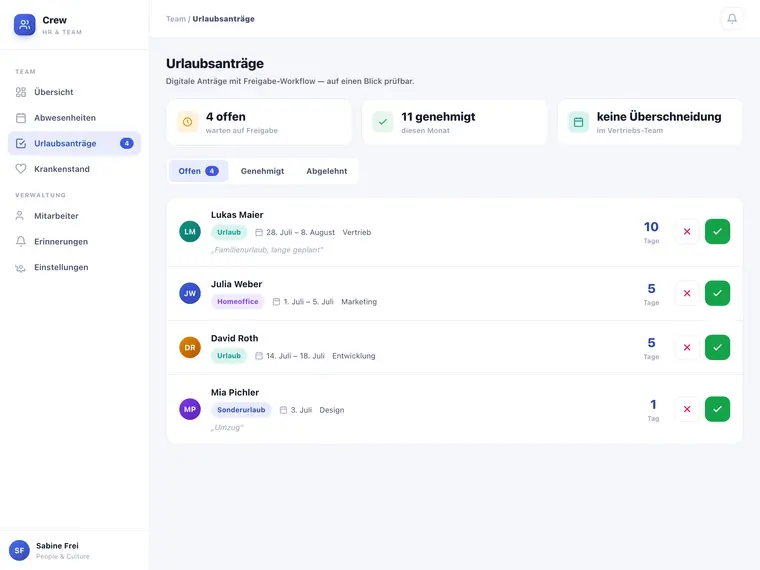Click the keine Überschneidung heading
This screenshot has width=760, height=570.
(659, 117)
